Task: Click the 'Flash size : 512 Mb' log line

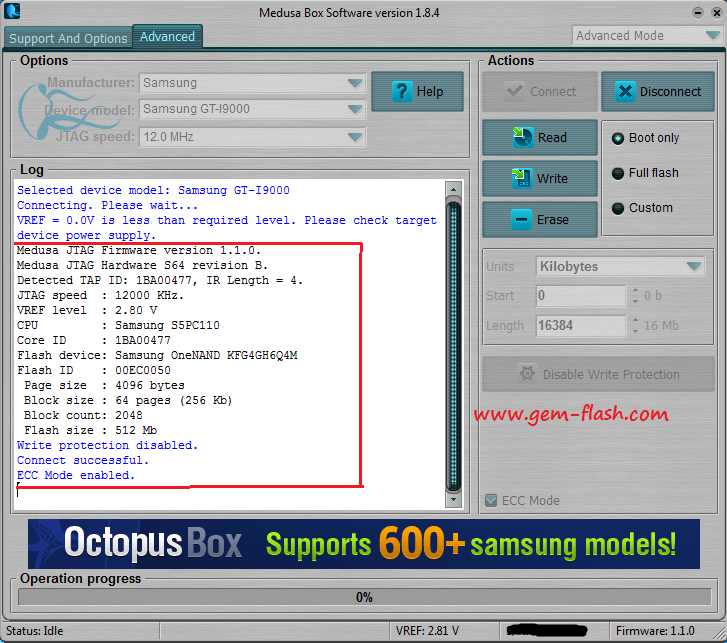Action: coord(90,430)
